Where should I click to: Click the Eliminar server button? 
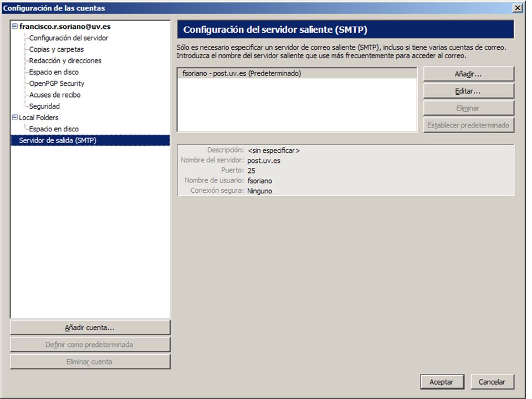coord(469,108)
